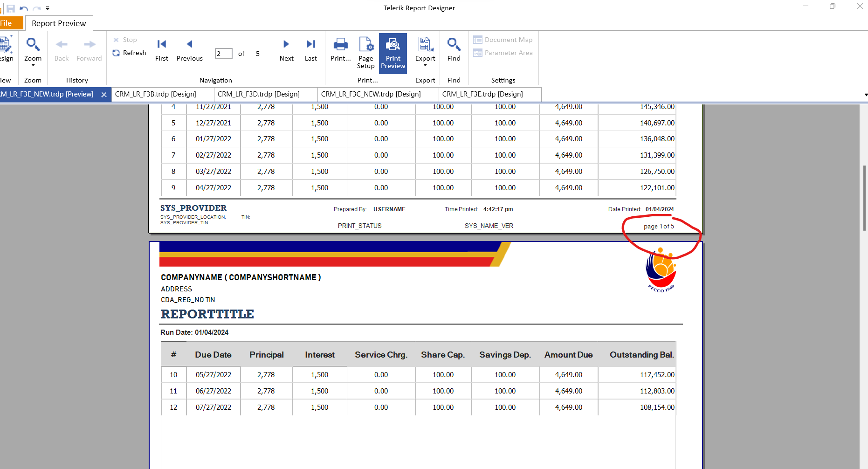Advance to the Next page

[x=286, y=50]
